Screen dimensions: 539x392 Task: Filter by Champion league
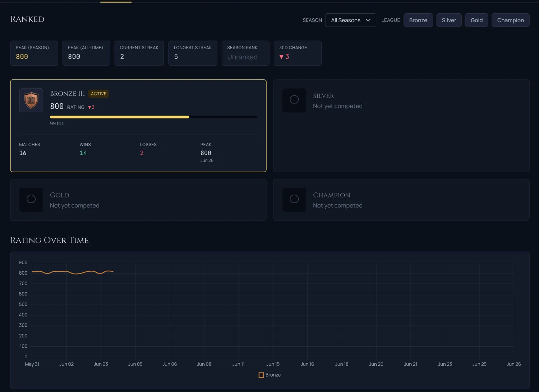point(510,20)
